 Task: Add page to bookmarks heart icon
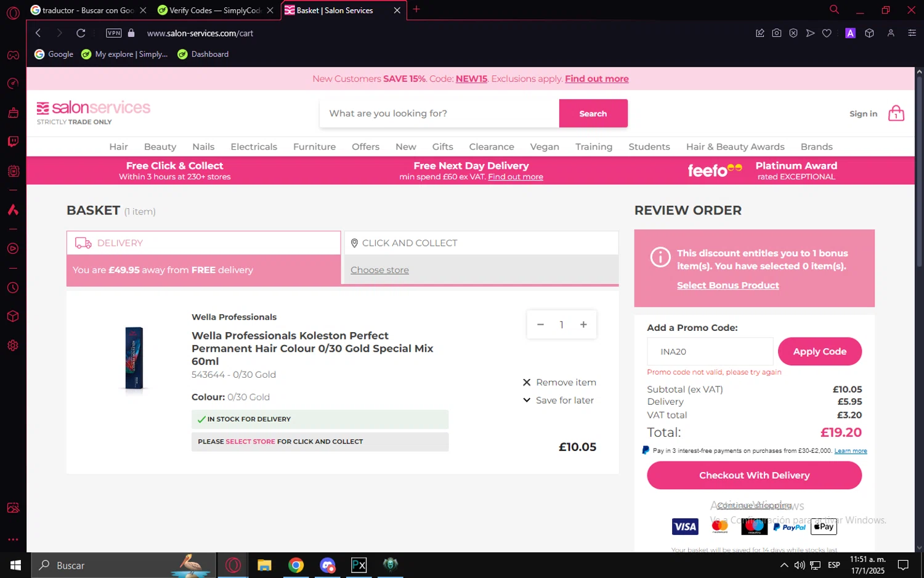click(827, 33)
